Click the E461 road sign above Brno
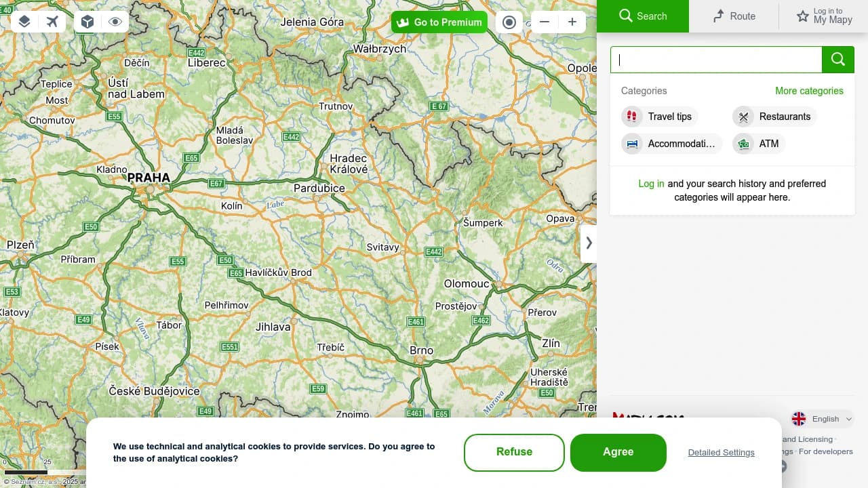The image size is (868, 488). click(x=416, y=322)
